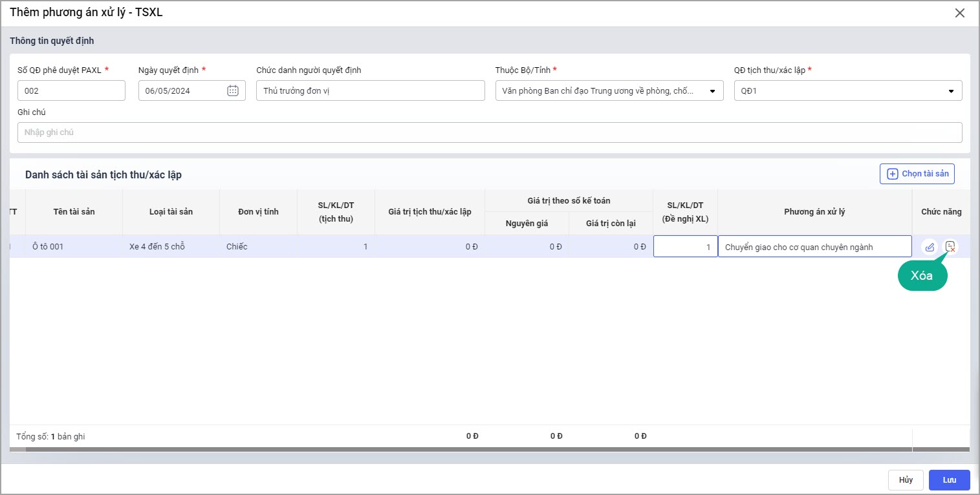Click the horizontal scrollbar below the table

(x=453, y=449)
